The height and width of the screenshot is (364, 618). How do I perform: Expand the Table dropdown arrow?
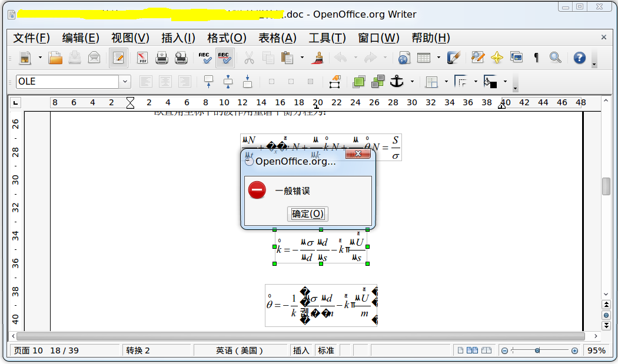pos(438,58)
